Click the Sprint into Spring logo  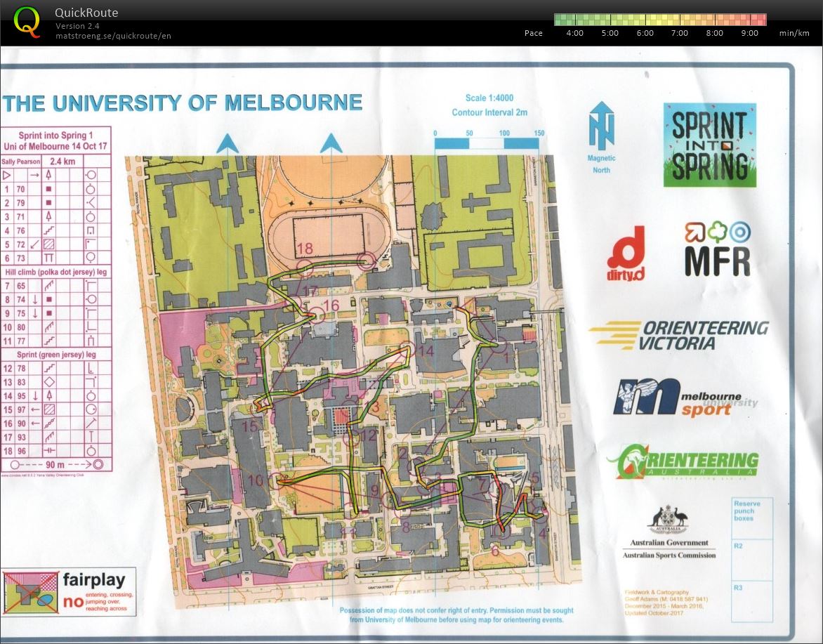709,145
